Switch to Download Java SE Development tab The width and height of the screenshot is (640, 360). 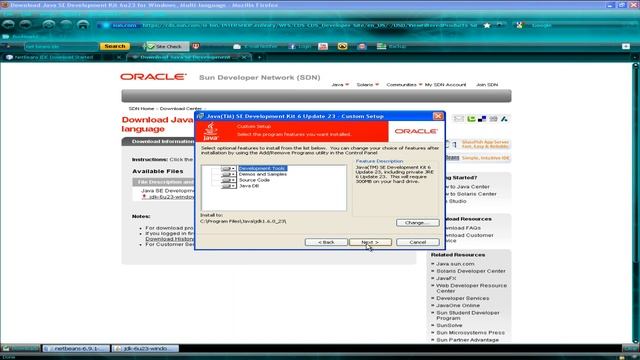coord(185,57)
